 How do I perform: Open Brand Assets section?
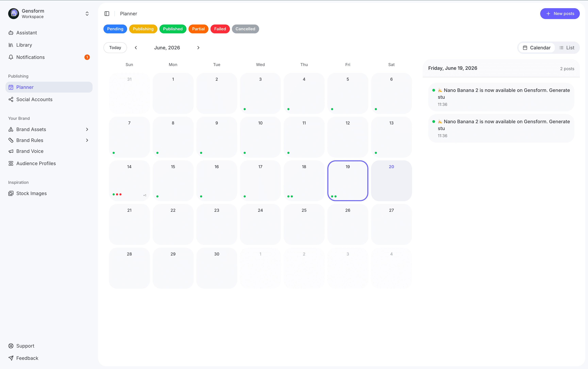pyautogui.click(x=49, y=129)
